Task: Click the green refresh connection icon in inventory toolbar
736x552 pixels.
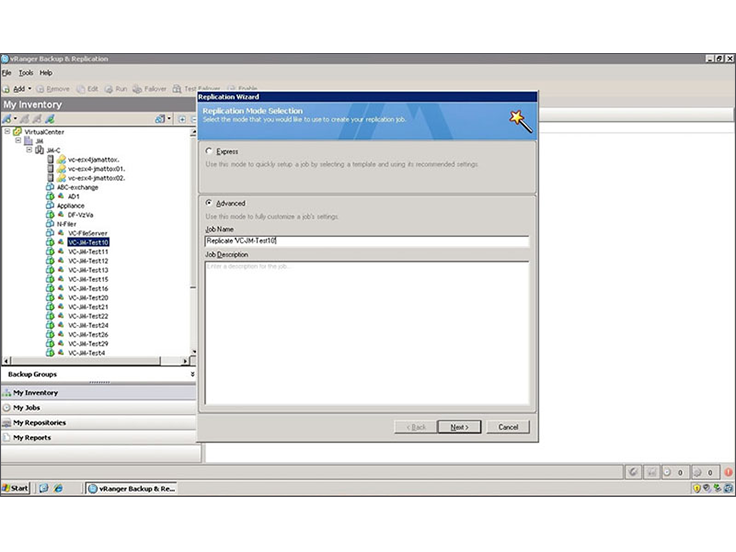Action: point(50,119)
